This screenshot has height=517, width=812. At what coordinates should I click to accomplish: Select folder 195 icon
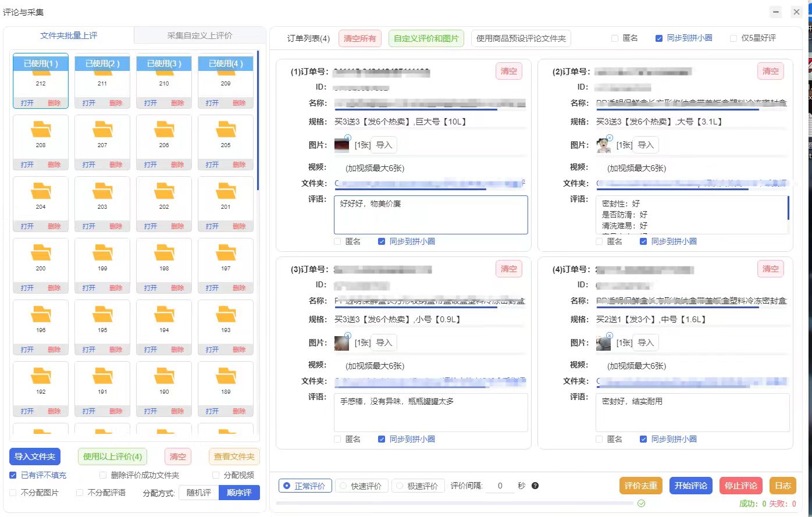(x=102, y=314)
